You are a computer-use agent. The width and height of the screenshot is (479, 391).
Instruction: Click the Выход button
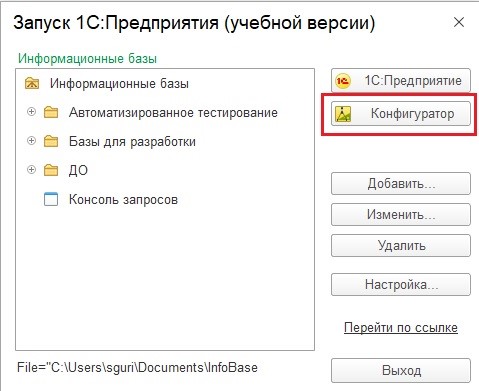pos(401,371)
